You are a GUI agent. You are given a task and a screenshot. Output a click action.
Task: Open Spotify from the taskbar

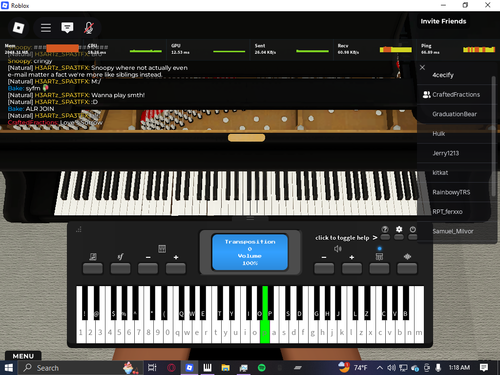tap(262, 368)
